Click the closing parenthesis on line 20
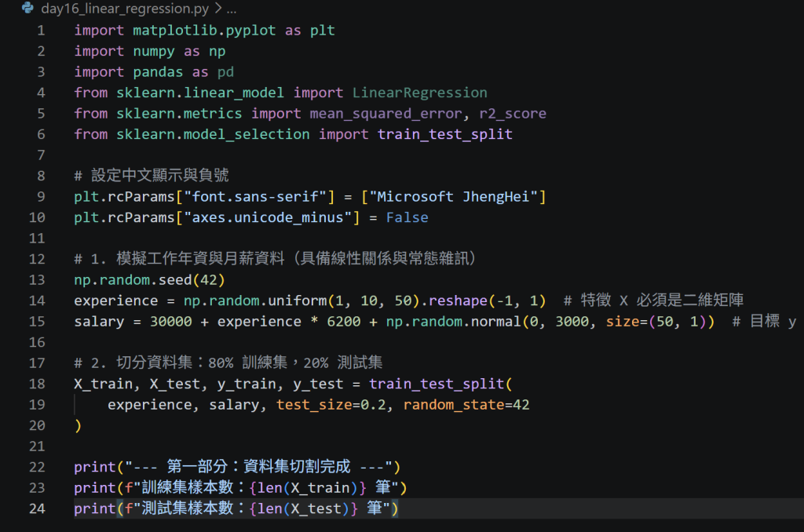The image size is (804, 532). point(78,426)
